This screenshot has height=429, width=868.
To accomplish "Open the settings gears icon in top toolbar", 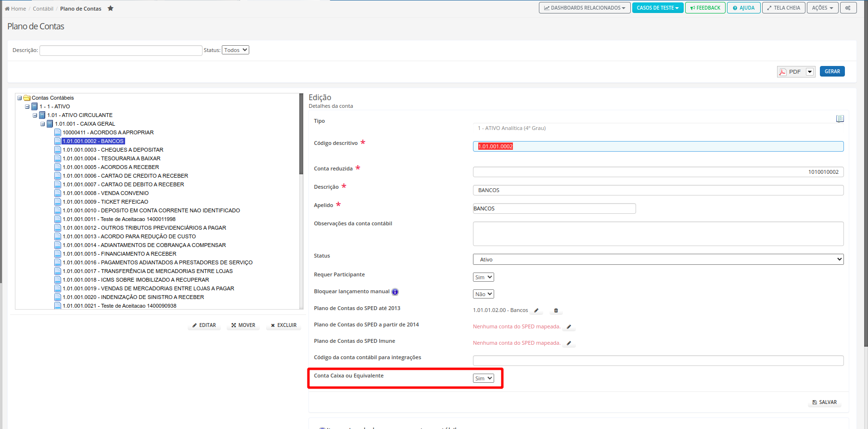I will coord(848,8).
